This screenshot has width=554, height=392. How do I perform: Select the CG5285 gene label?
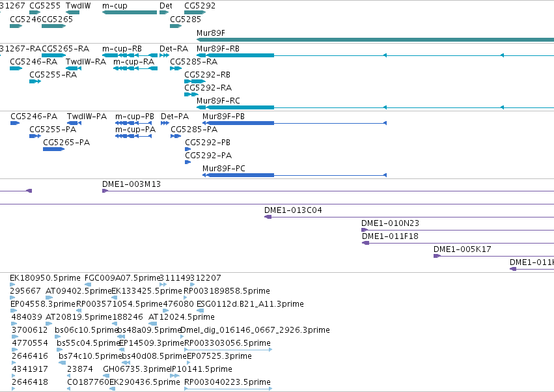pos(185,19)
